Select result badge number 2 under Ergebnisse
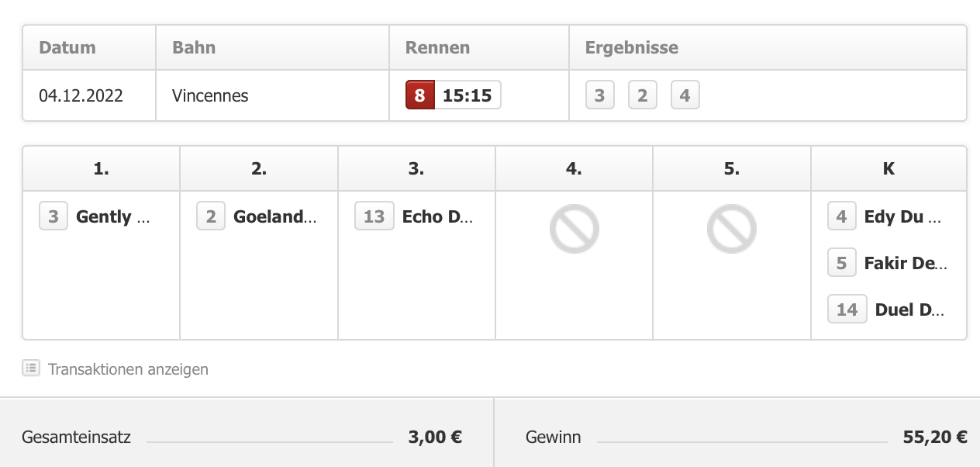 click(x=642, y=96)
